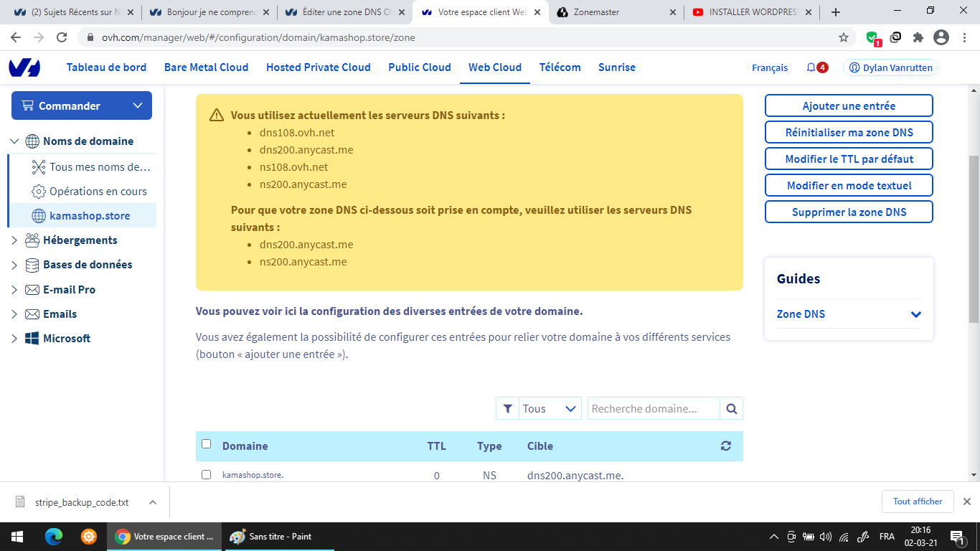The width and height of the screenshot is (980, 551).
Task: Click the Recherche domaine search field
Action: (x=653, y=408)
